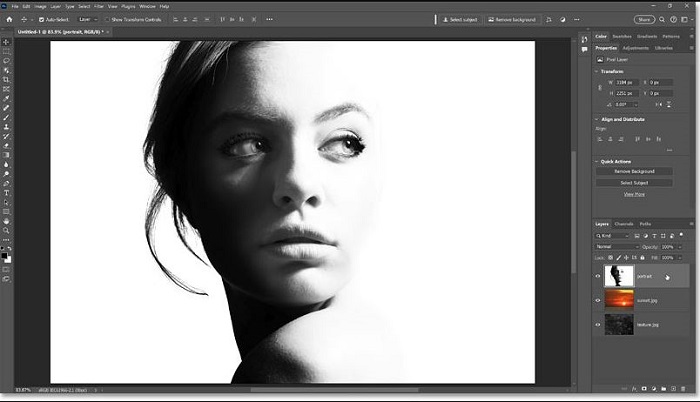Toggle the Auto-Select checkbox
The height and width of the screenshot is (402, 700).
click(41, 19)
